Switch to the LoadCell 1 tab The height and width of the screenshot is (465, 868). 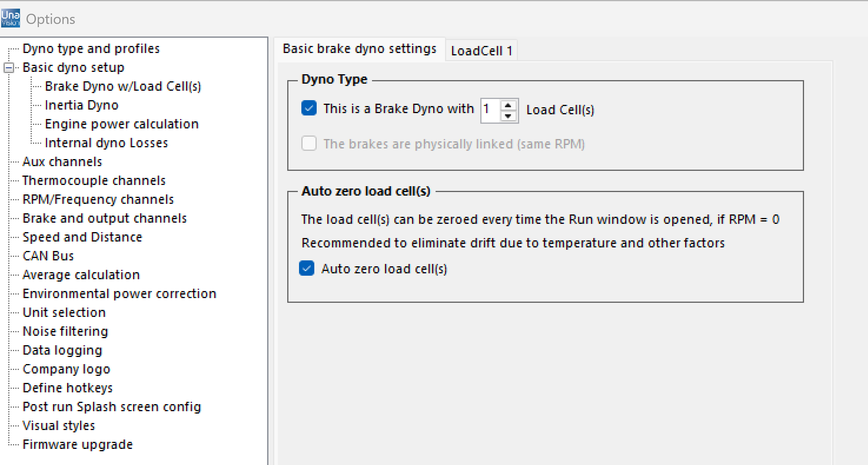click(x=481, y=51)
